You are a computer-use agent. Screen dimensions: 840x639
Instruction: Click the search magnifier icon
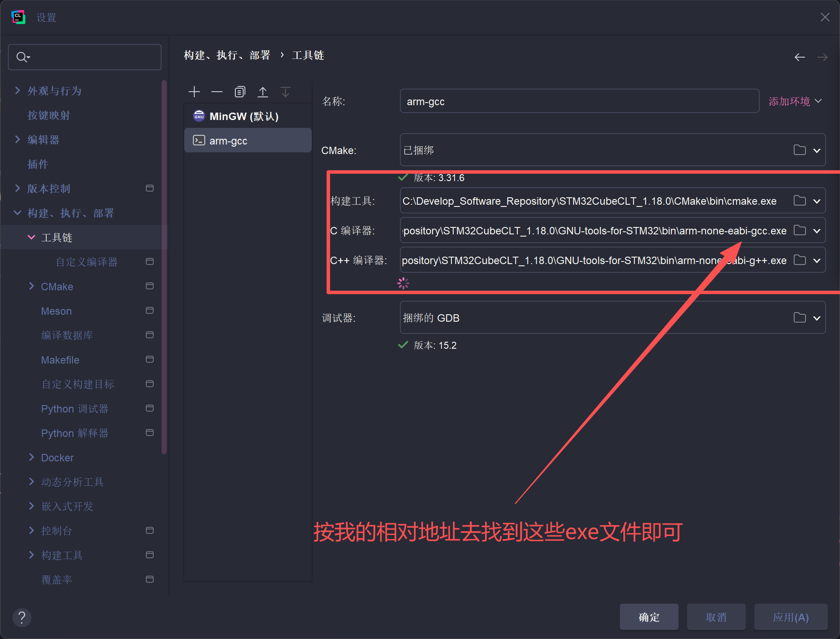pos(23,57)
